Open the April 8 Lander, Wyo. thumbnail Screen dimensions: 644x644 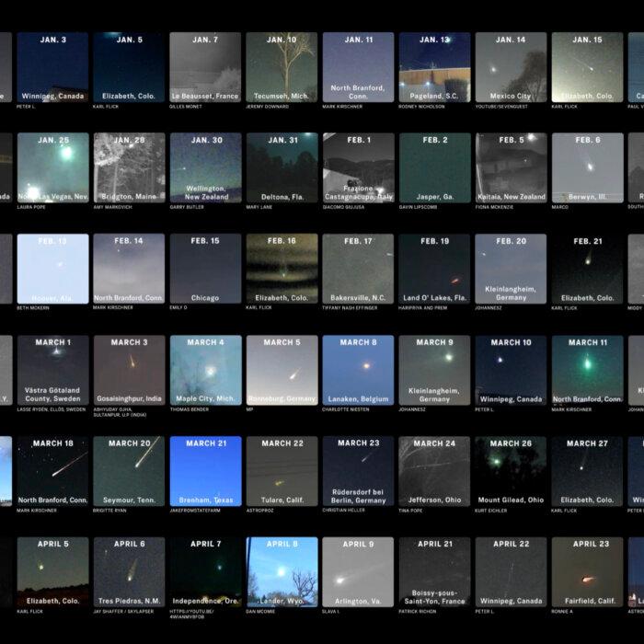tap(282, 572)
